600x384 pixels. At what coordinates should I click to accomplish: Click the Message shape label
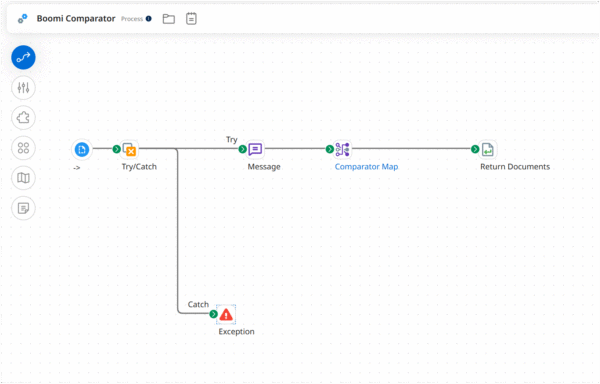(264, 167)
